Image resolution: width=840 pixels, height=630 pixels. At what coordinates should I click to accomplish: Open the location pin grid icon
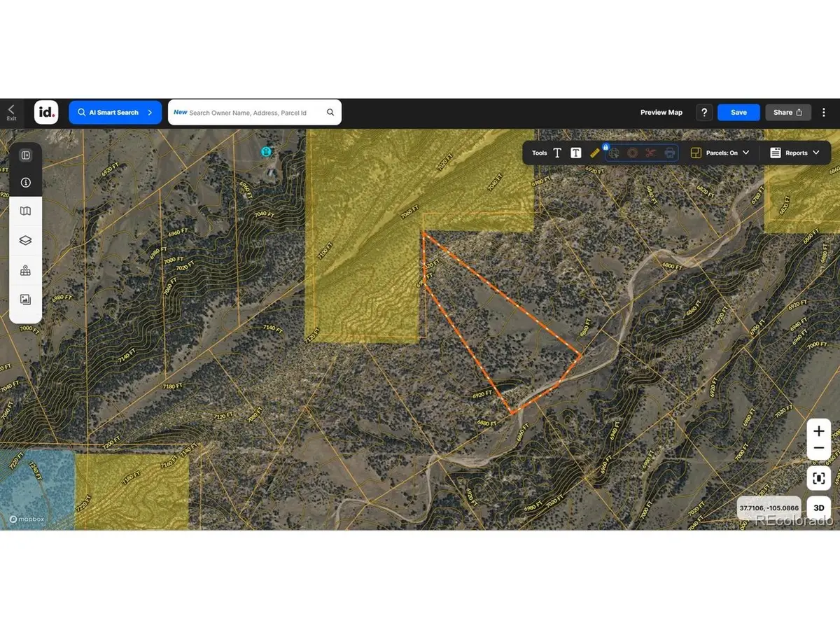25,270
